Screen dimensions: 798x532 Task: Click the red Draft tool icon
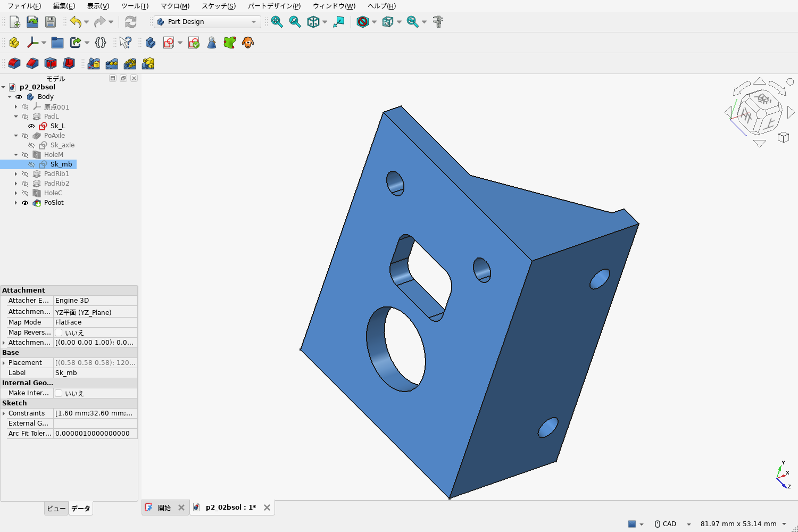(51, 64)
